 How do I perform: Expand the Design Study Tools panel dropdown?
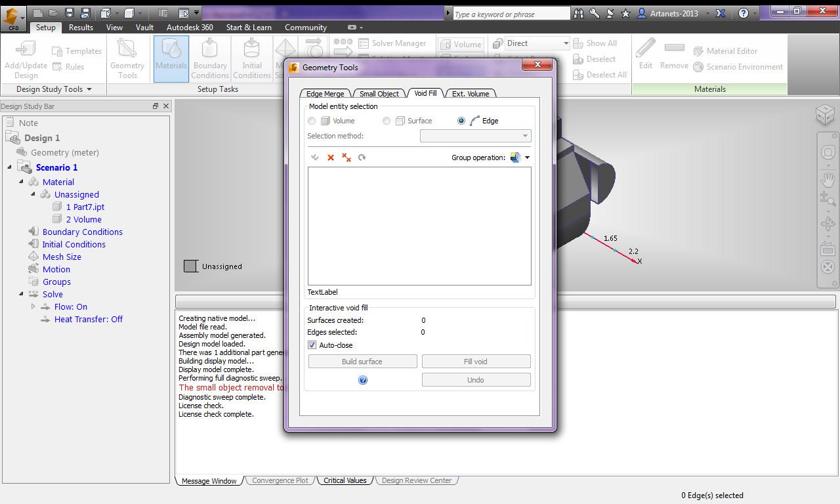89,89
